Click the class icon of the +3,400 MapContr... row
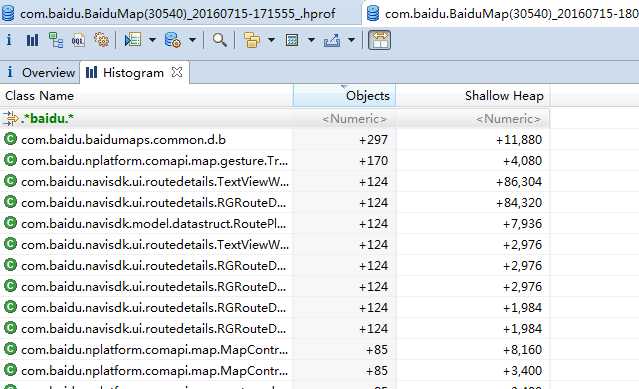This screenshot has height=389, width=639. click(10, 370)
